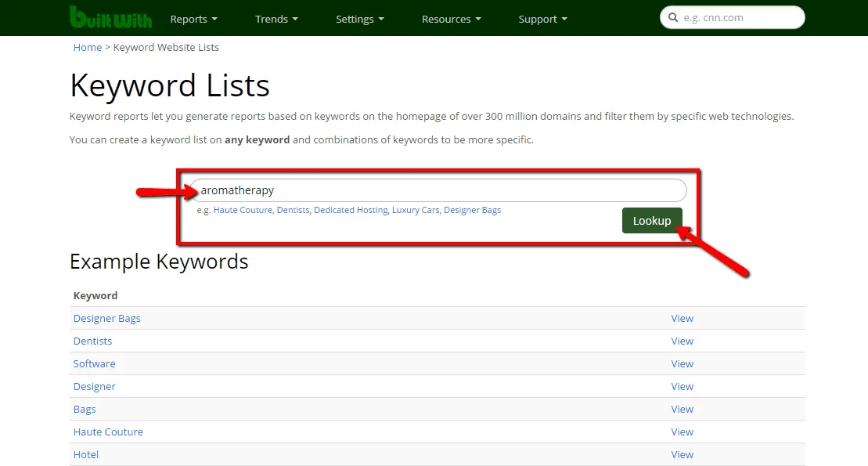The image size is (868, 466).
Task: Click the Dedicated Hosting example link
Action: tap(351, 210)
